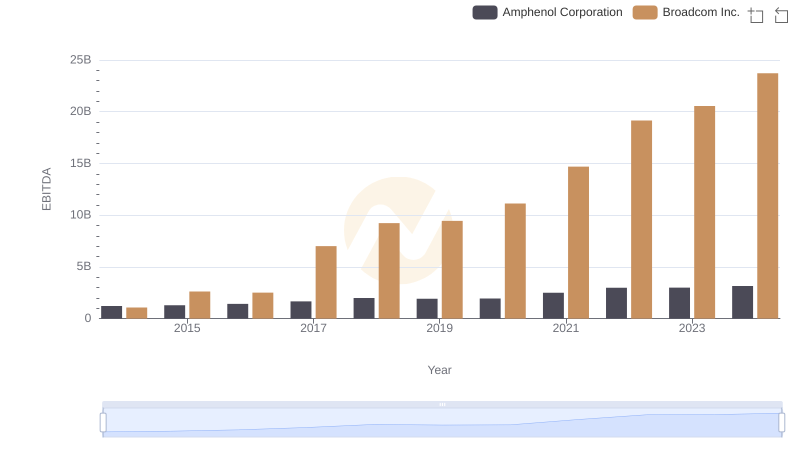
Task: Click the Amphenol bar for 2024
Action: click(742, 302)
